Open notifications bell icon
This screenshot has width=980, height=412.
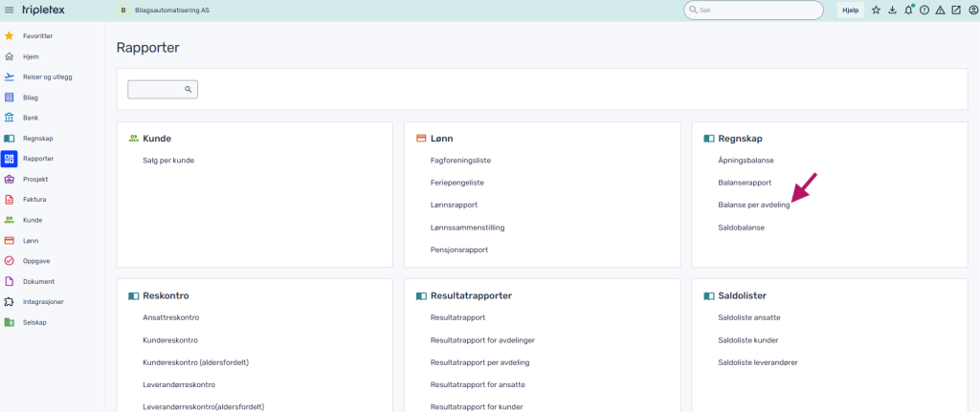click(x=909, y=10)
